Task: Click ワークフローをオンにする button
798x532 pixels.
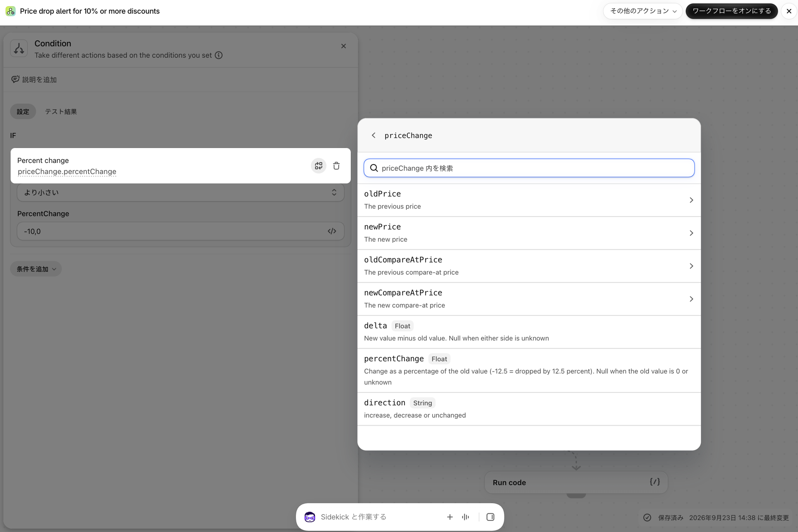Action: tap(731, 11)
